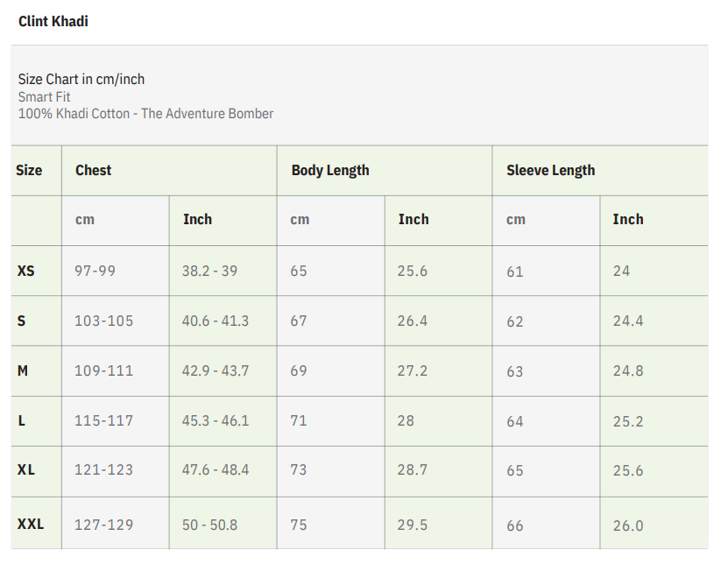Click the 97-99 chest cm cell
The height and width of the screenshot is (564, 728).
pyautogui.click(x=95, y=271)
